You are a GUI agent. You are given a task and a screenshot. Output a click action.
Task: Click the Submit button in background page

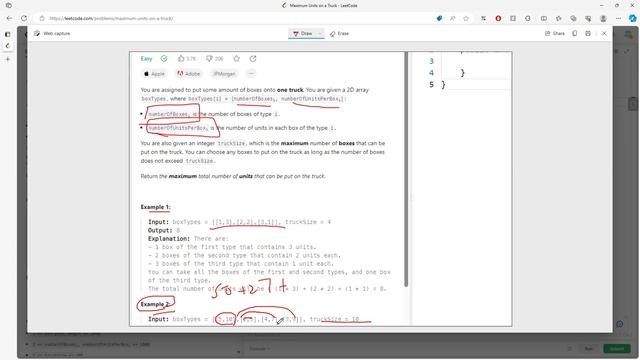click(616, 349)
